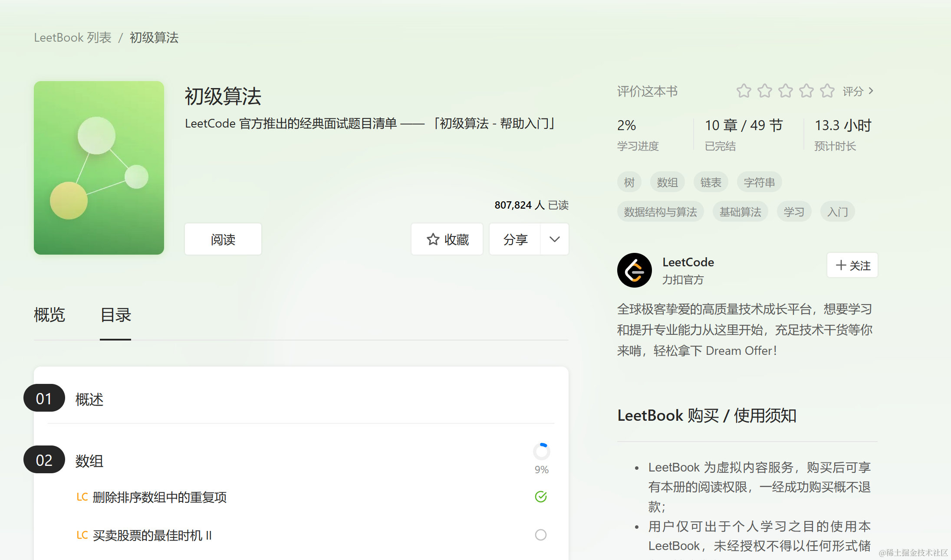951x560 pixels.
Task: Select the 入门 tag
Action: tap(838, 212)
